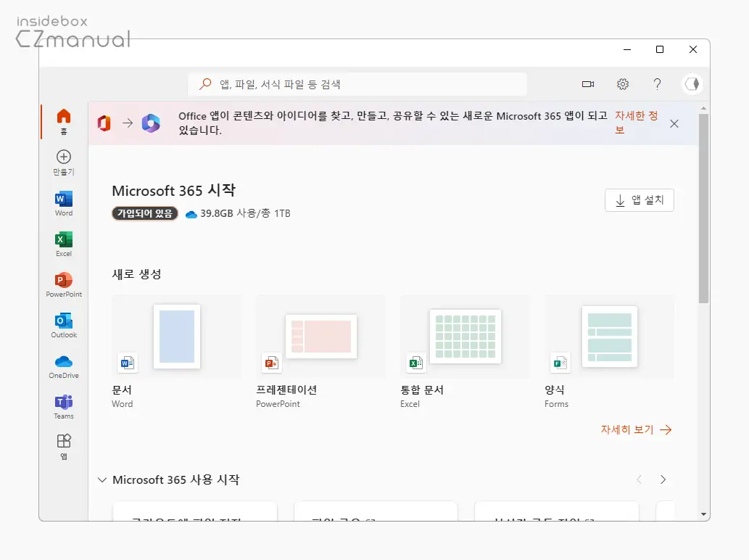The height and width of the screenshot is (560, 749).
Task: Click the 39.8GB 사용/총 1TB text
Action: coord(245,213)
